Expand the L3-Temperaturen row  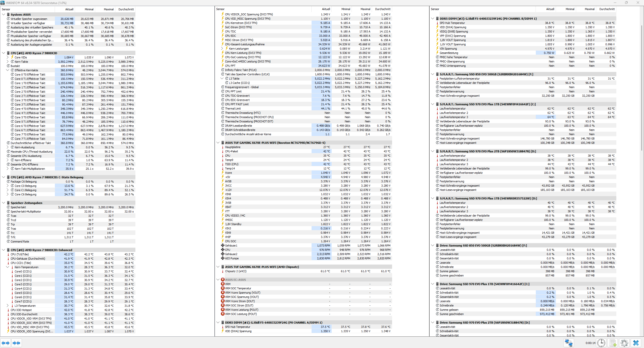pos(8,306)
